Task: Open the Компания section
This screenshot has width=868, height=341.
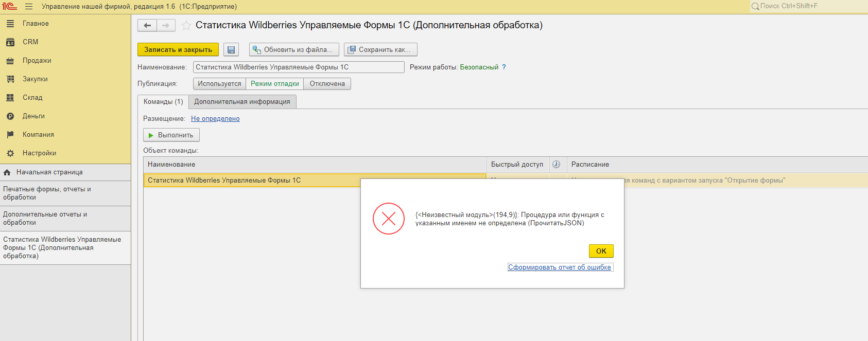Action: (65, 135)
